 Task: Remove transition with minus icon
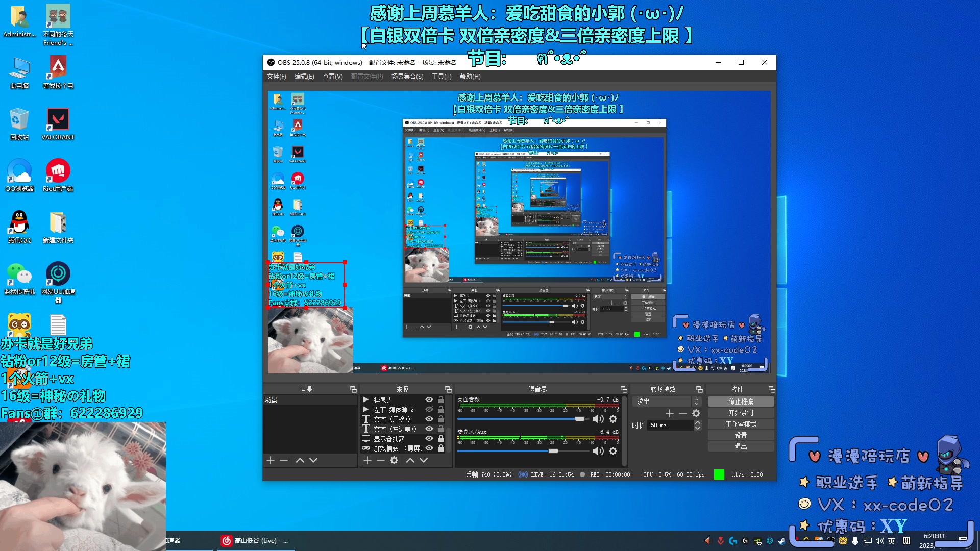tap(683, 413)
